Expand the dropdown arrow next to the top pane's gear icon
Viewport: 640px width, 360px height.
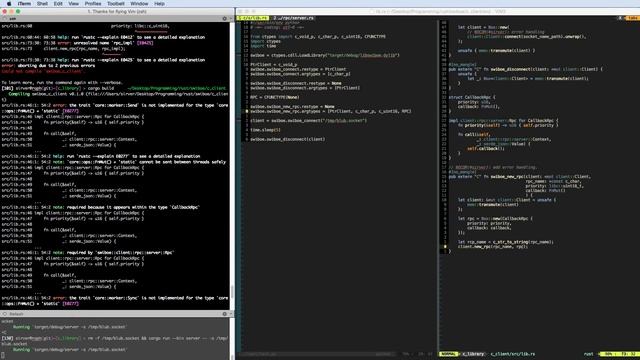click(x=230, y=19)
